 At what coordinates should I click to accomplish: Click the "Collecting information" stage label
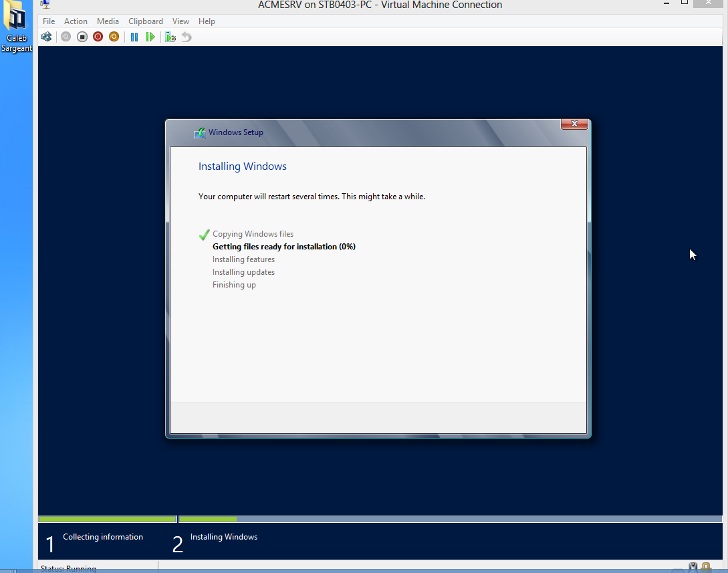103,537
